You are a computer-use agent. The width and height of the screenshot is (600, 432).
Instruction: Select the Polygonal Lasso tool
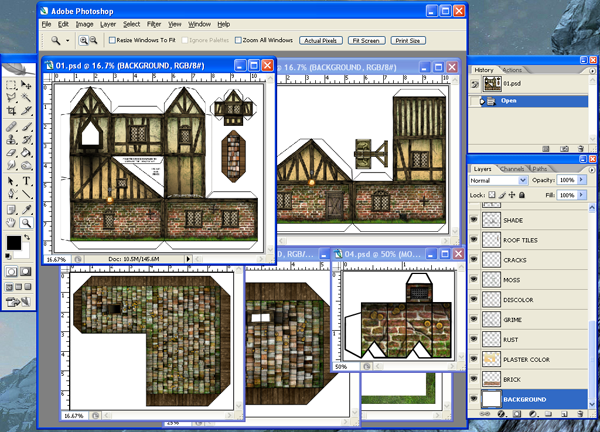[x=11, y=98]
